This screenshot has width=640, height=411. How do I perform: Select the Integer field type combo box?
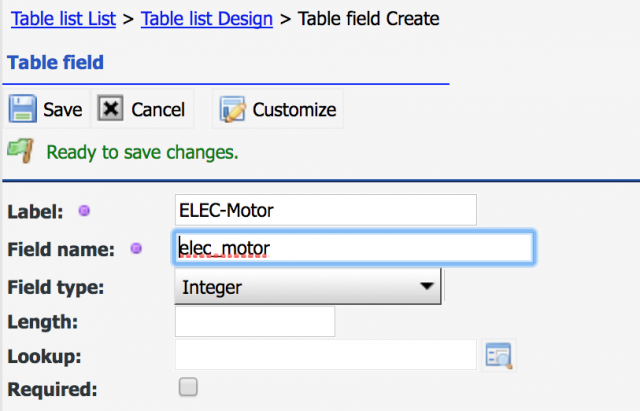point(308,287)
